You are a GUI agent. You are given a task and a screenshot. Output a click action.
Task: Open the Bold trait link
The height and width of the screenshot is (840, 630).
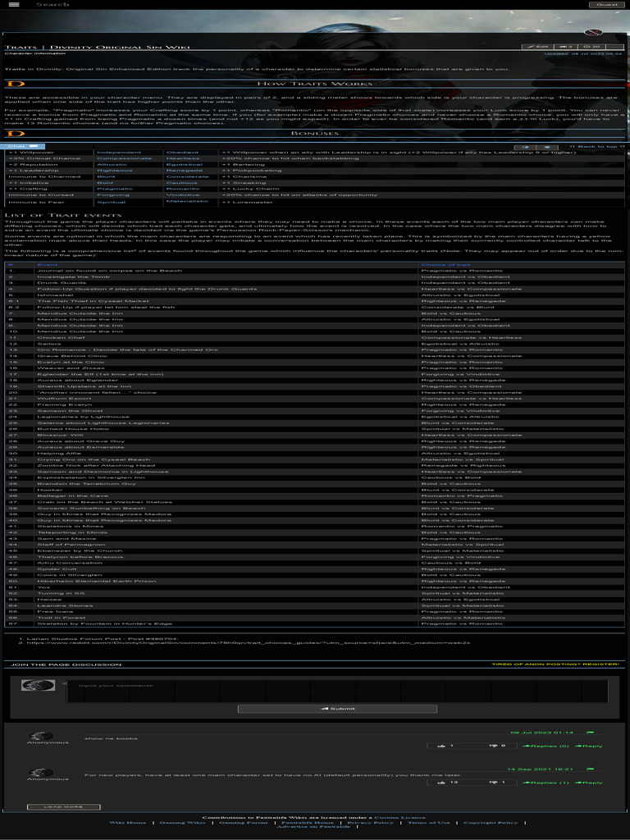(105, 183)
